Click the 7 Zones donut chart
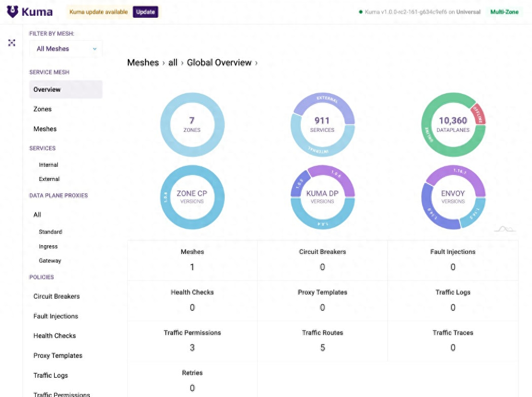 pyautogui.click(x=192, y=125)
